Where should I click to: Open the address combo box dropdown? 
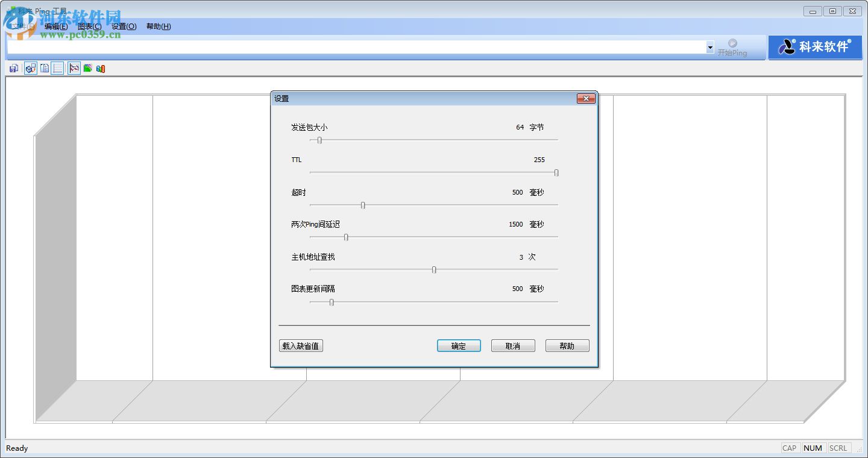(709, 47)
